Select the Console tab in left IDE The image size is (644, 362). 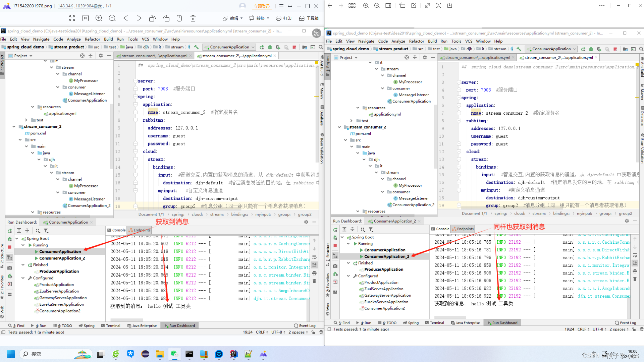[116, 230]
